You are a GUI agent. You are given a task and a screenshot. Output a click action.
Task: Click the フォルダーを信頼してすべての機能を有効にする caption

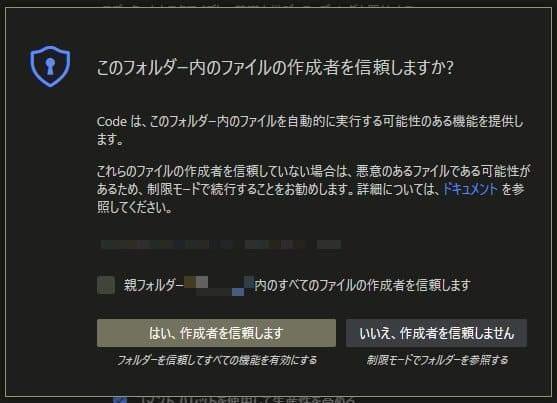click(x=217, y=360)
